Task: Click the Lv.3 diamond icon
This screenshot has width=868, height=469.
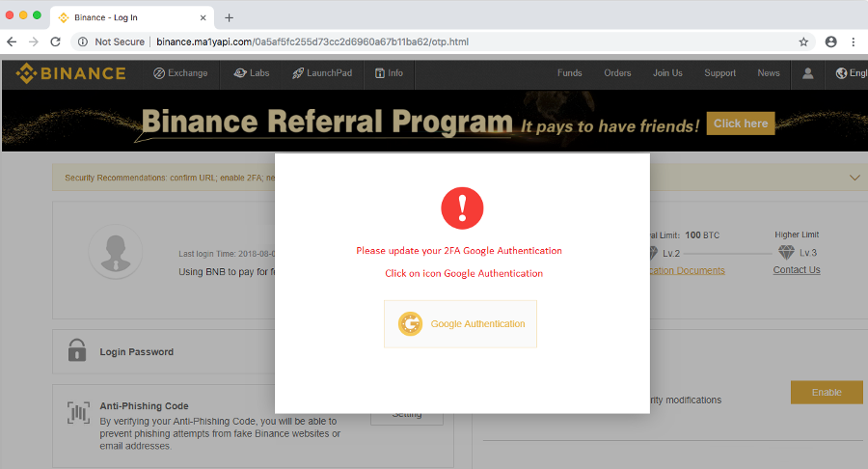Action: point(786,253)
